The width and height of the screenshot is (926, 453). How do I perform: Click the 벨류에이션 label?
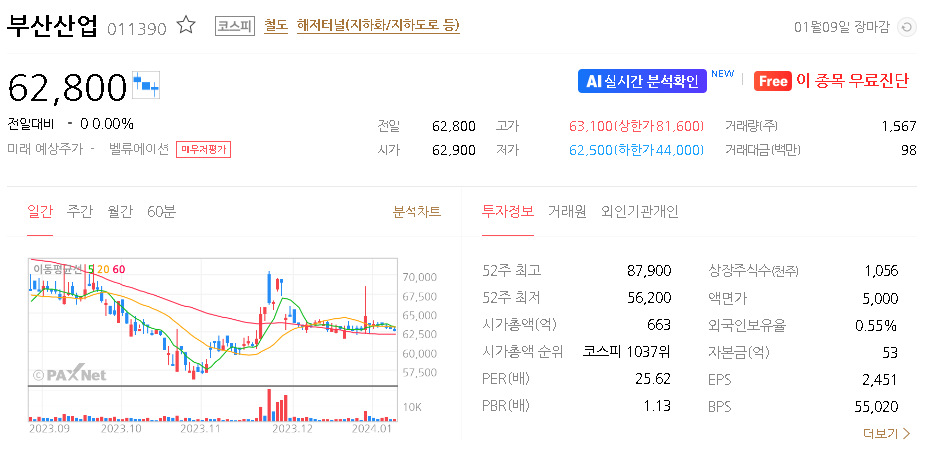tap(139, 149)
